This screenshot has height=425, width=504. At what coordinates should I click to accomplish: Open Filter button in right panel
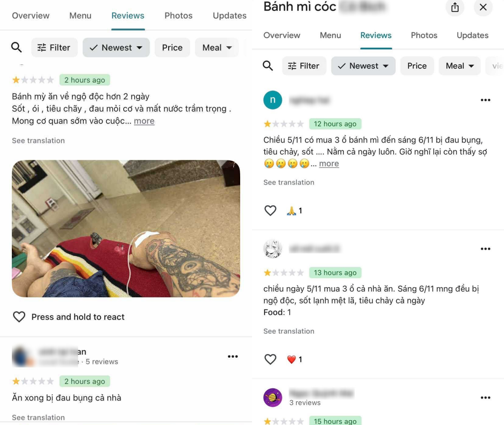click(304, 66)
